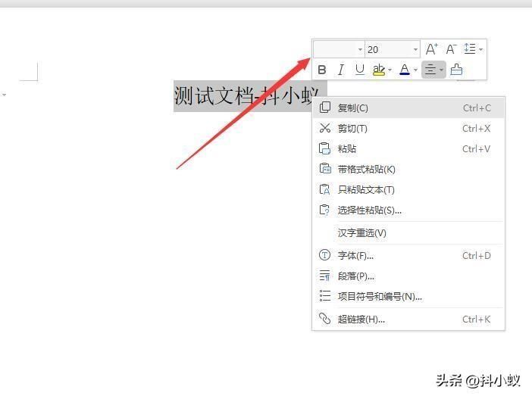Open font color dropdown arrow

pyautogui.click(x=415, y=70)
